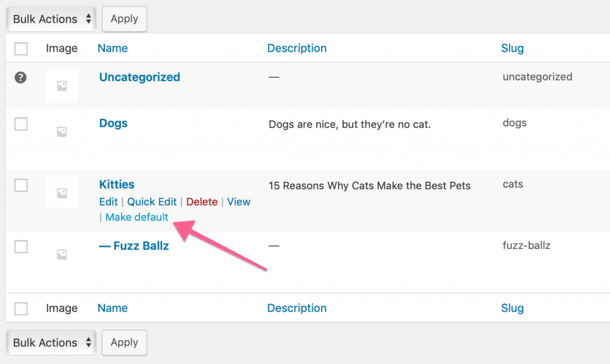Toggle the select-all checkbox in table footer
Image resolution: width=610 pixels, height=364 pixels.
(21, 308)
